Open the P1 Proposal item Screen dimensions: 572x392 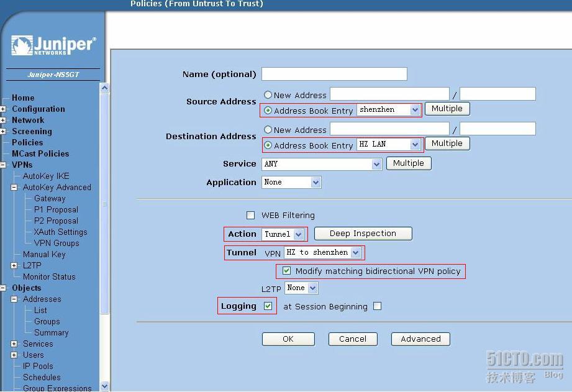pos(56,209)
